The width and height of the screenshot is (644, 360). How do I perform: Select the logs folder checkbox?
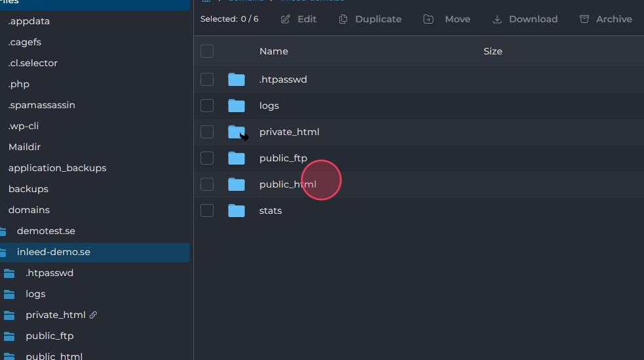point(207,106)
